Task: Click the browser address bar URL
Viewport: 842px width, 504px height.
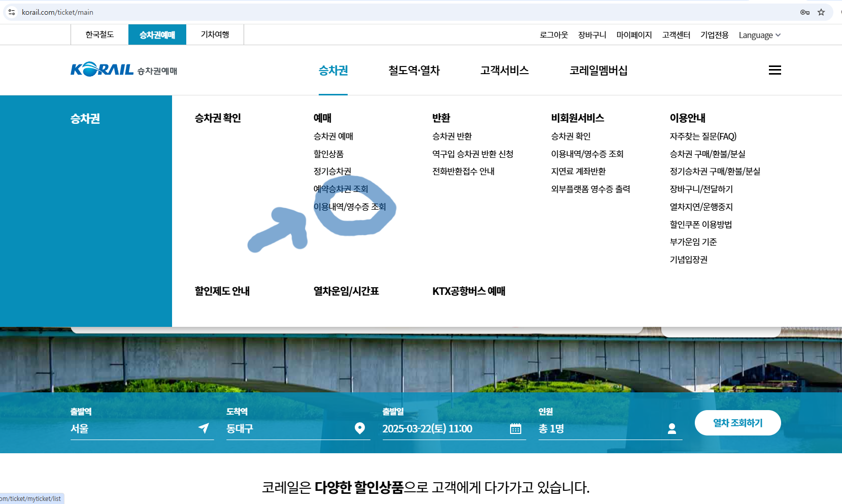Action: (x=57, y=12)
